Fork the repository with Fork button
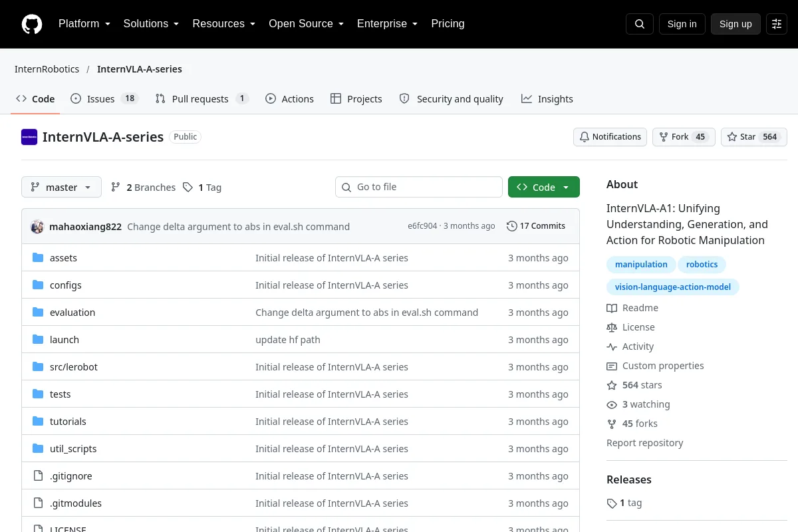Screen dimensions: 798x532 tap(684, 137)
